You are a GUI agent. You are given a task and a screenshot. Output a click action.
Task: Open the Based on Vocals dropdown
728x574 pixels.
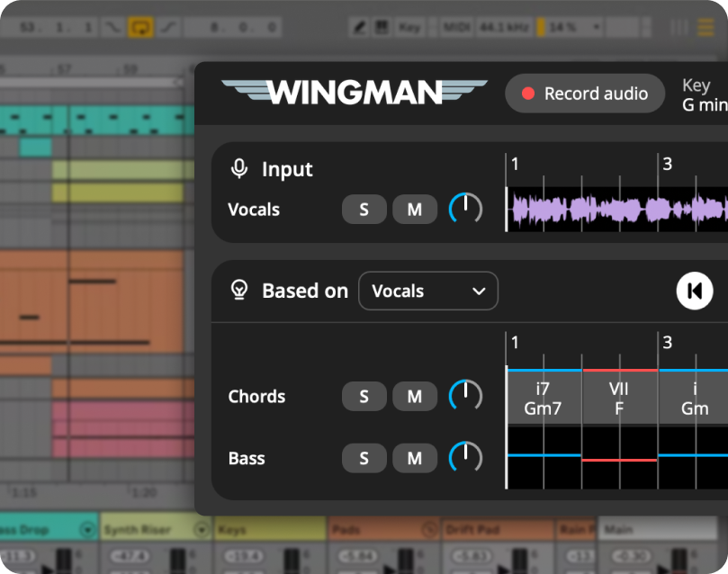point(428,291)
